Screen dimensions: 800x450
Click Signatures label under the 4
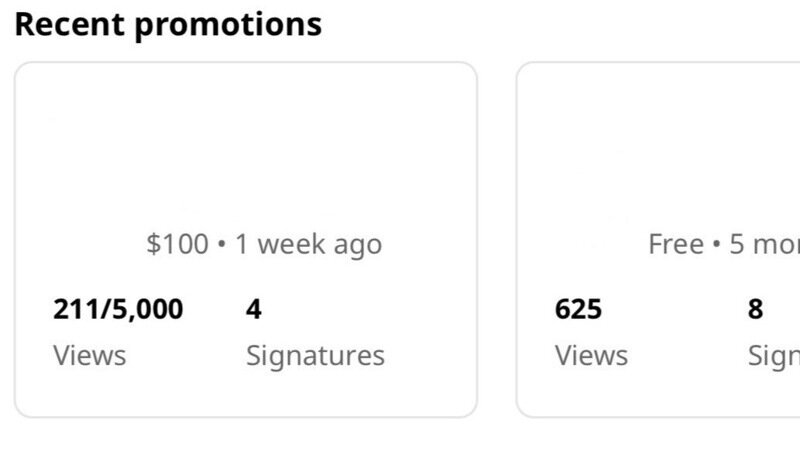[315, 355]
